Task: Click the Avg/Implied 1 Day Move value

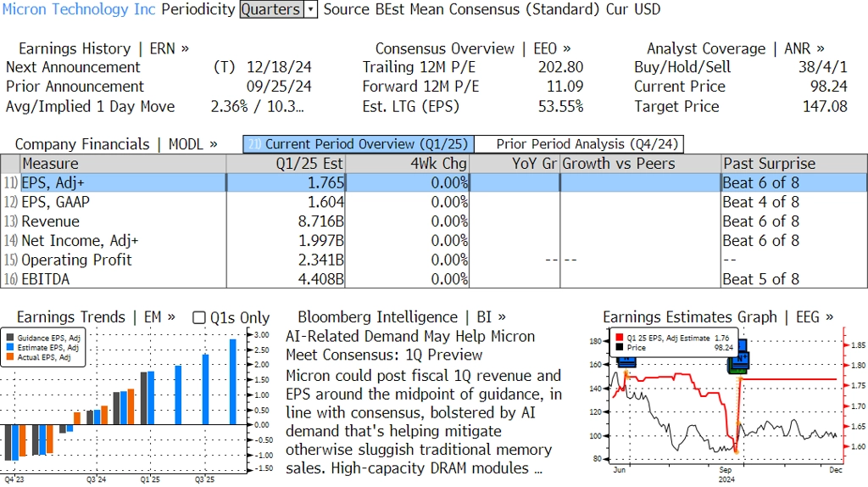Action: pos(258,106)
